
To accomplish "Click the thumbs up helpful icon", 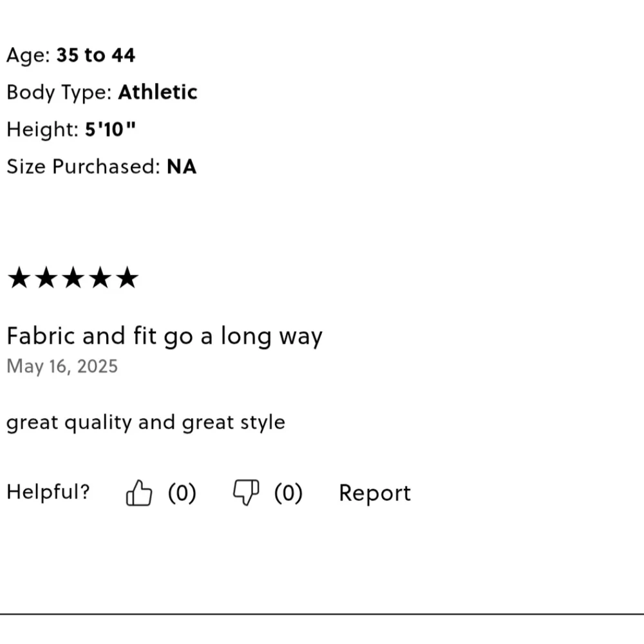I will coord(139,493).
